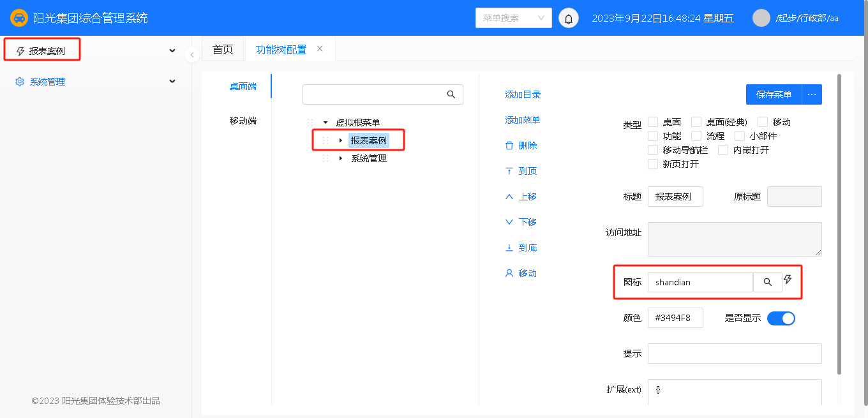The height and width of the screenshot is (418, 868).
Task: Click the 保存菜单 button
Action: [x=774, y=94]
